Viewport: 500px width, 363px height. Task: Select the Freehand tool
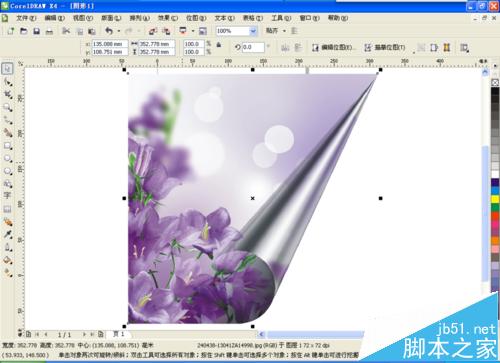pyautogui.click(x=8, y=120)
